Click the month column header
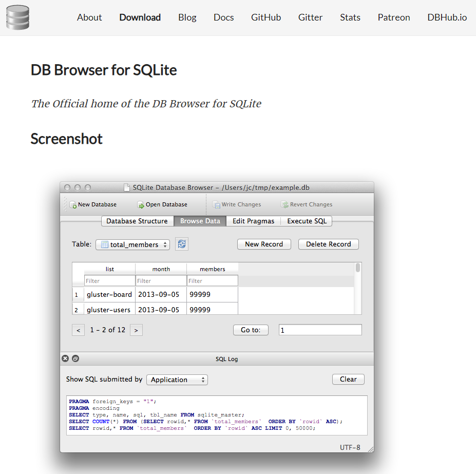The image size is (476, 474). click(x=161, y=269)
